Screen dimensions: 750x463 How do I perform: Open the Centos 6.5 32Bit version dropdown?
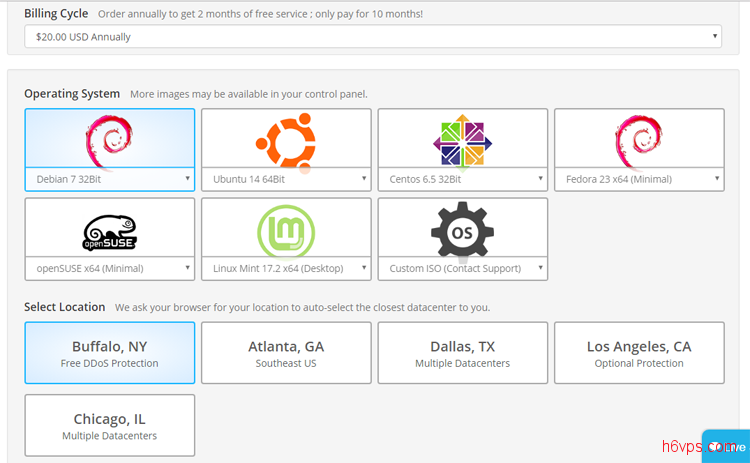463,179
